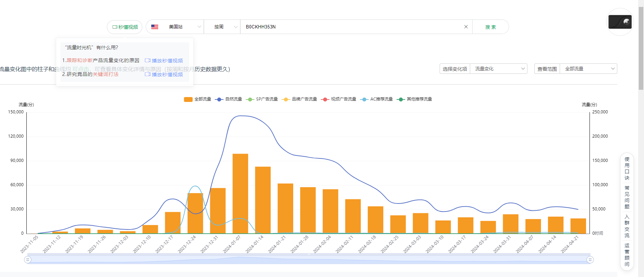The image size is (644, 277).
Task: Open the user avatar in top right
Action: point(620,22)
